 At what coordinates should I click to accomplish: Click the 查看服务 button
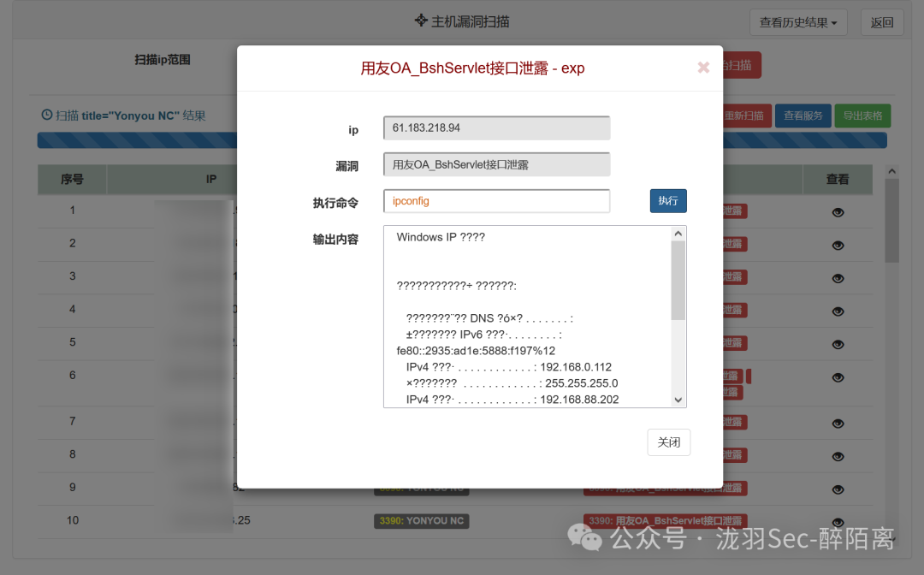803,116
